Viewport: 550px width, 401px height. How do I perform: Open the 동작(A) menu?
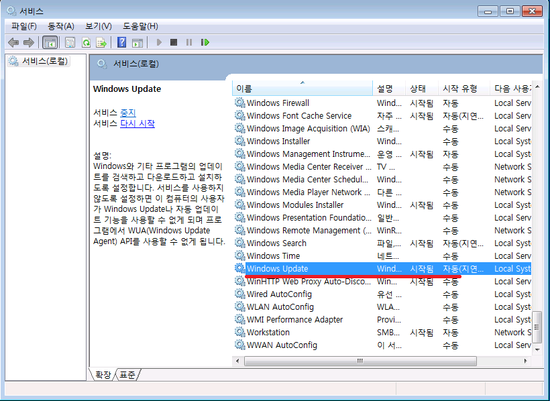61,26
